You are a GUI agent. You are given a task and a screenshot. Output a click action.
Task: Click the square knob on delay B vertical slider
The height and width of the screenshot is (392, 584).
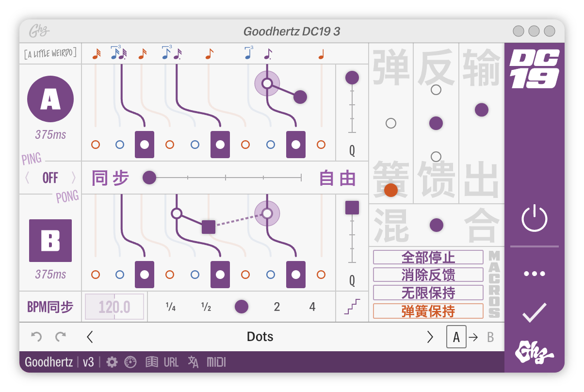click(352, 208)
